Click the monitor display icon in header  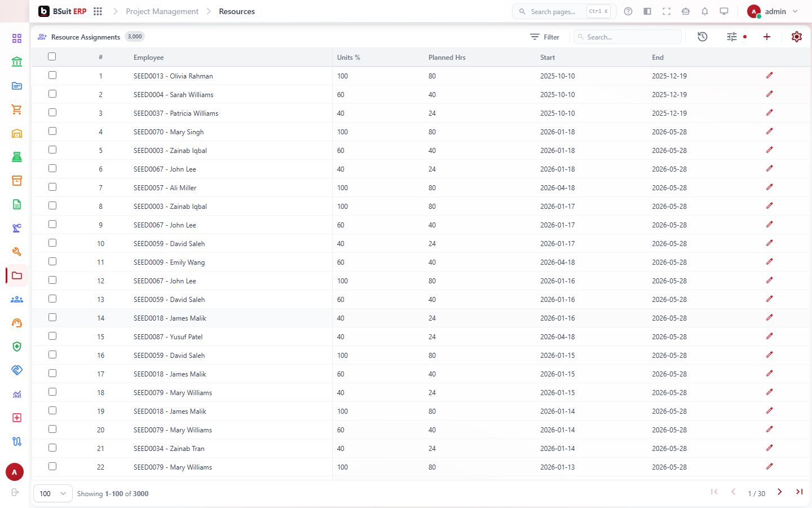tap(724, 11)
